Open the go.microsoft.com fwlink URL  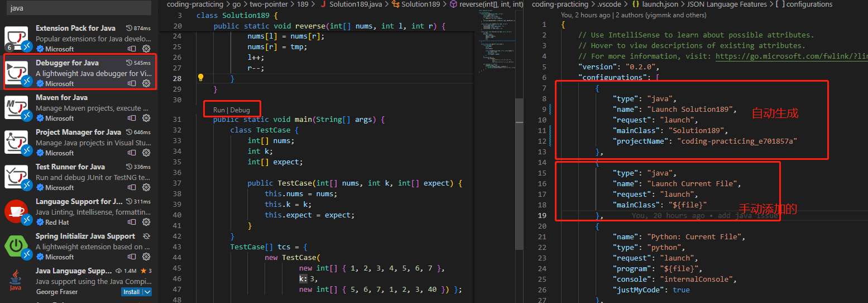click(792, 56)
